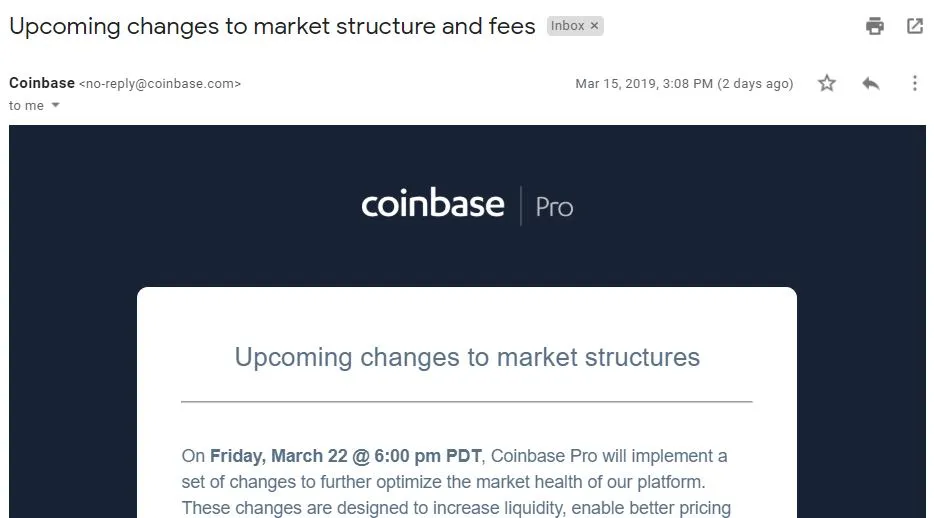Click the sender name Coinbase
The width and height of the screenshot is (937, 518).
[x=42, y=83]
